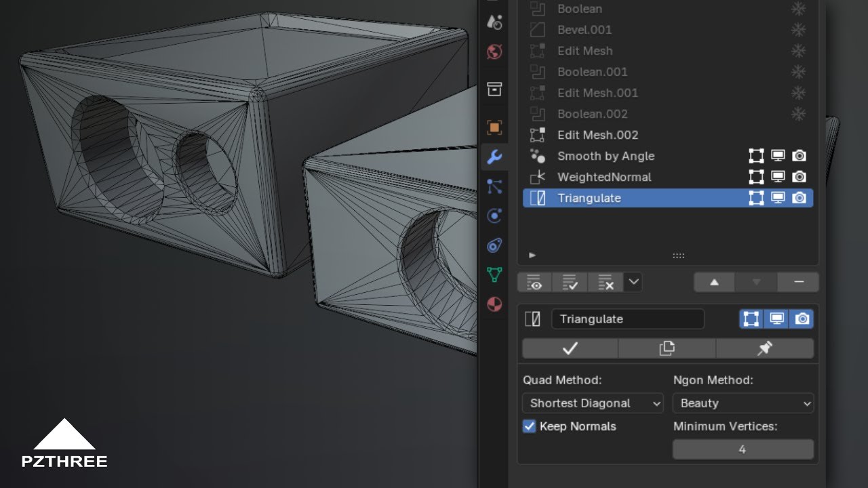Open the Ngon Method Beauty dropdown
The image size is (868, 488).
pos(743,403)
